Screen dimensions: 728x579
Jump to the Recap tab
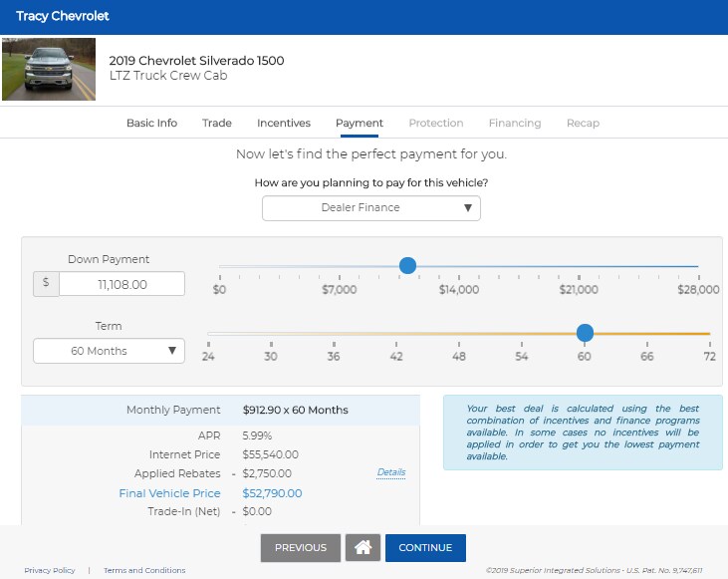[583, 124]
